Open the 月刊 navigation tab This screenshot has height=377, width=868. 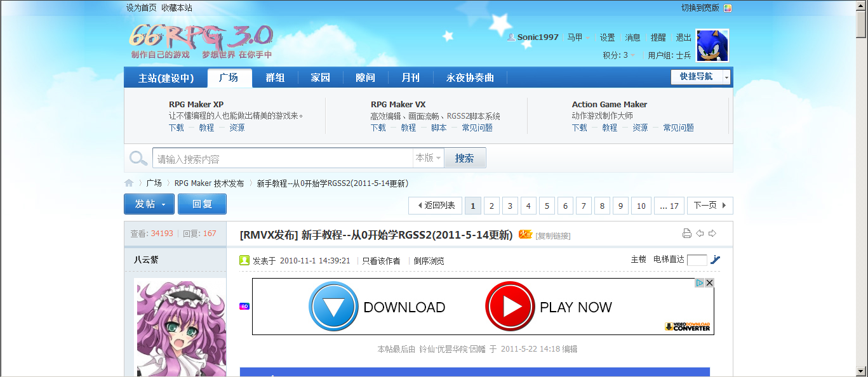[x=410, y=77]
